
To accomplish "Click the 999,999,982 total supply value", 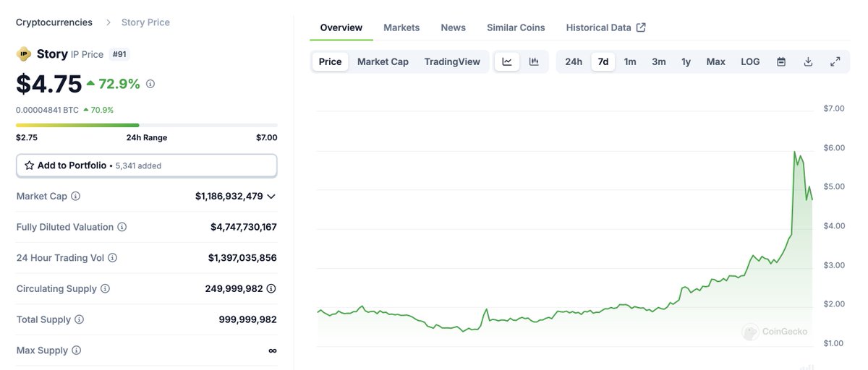I will click(x=248, y=319).
